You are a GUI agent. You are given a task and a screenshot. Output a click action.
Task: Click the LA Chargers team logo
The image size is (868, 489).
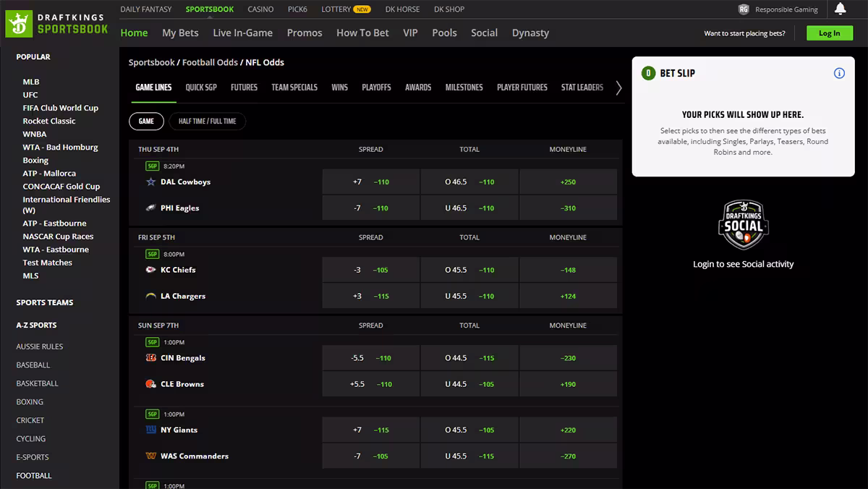pos(150,296)
